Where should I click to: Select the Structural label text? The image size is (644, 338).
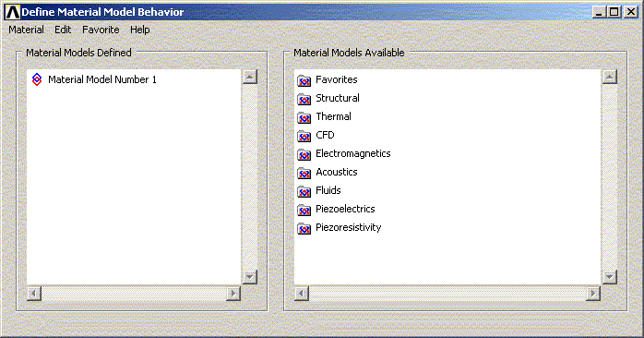pyautogui.click(x=338, y=98)
